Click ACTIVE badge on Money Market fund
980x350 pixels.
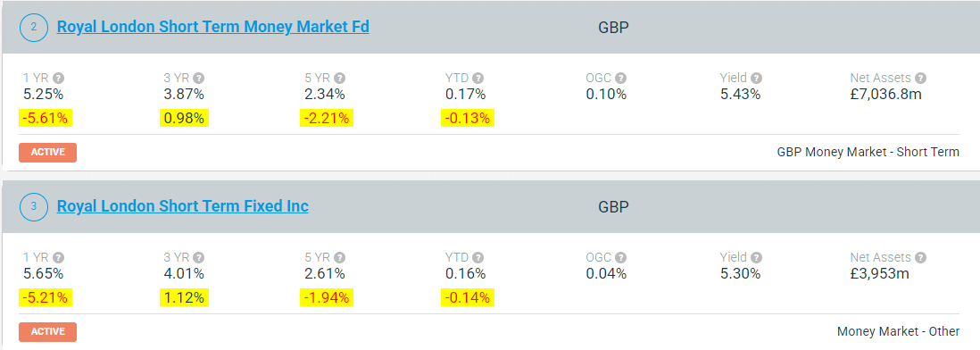tap(47, 153)
